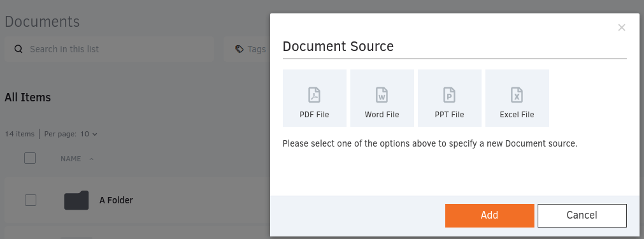Open the Tags filter
This screenshot has width=644, height=239.
click(x=250, y=49)
